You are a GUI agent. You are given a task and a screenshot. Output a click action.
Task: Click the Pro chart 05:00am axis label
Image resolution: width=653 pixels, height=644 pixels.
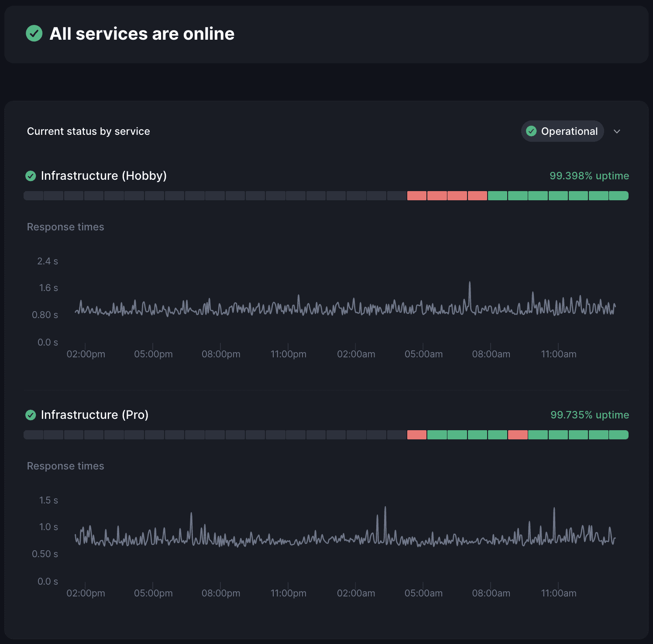[x=423, y=593]
